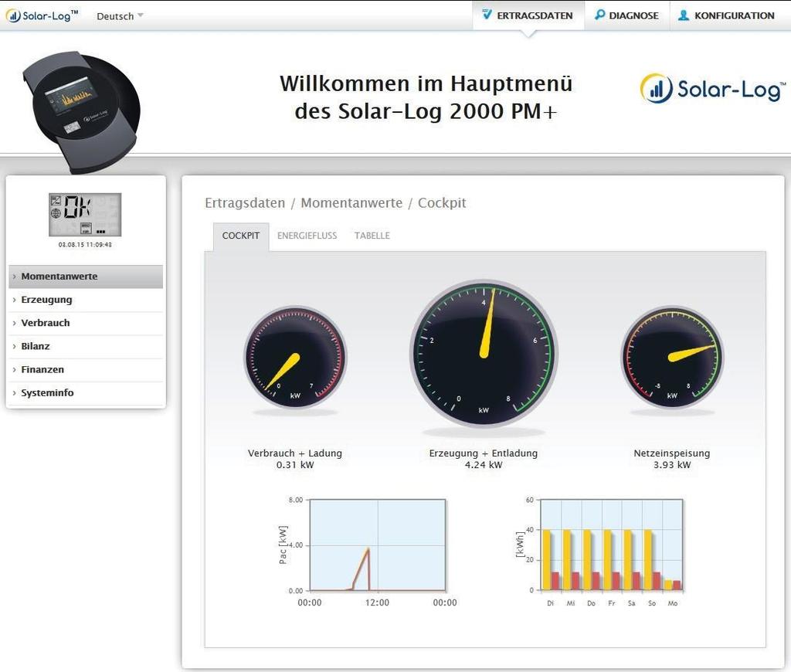Click the yellow bar for Mo
The width and height of the screenshot is (791, 672).
668,585
